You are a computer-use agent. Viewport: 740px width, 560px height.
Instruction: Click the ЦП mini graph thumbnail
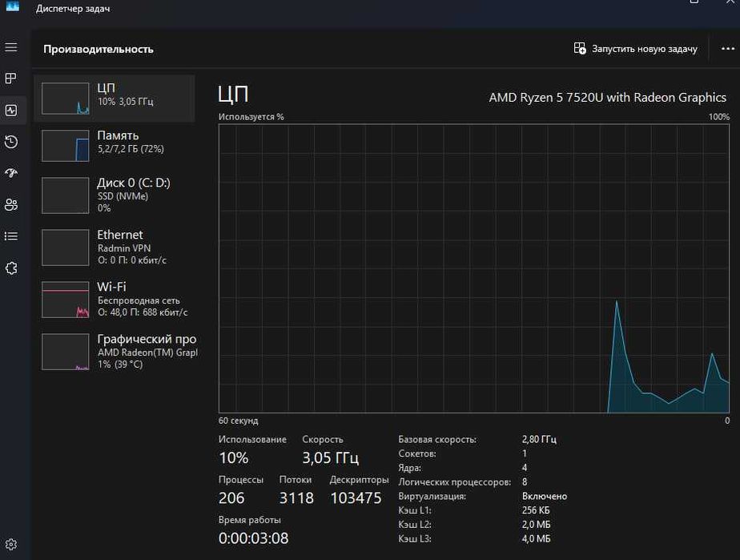(x=65, y=99)
